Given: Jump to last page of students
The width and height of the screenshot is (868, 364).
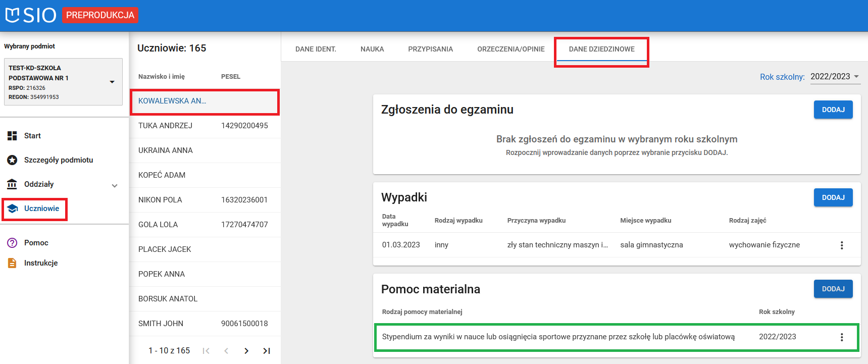Looking at the screenshot, I should click(x=267, y=351).
